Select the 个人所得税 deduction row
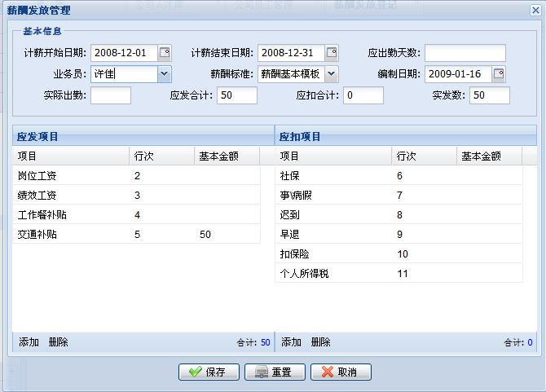 [x=399, y=273]
